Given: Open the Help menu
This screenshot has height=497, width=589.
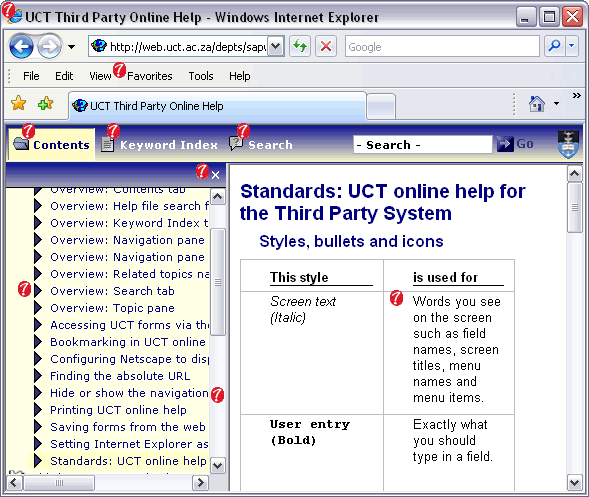Looking at the screenshot, I should 240,76.
